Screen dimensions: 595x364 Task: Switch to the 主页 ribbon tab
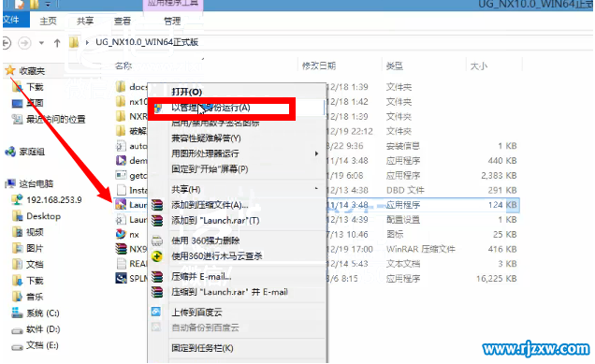(x=49, y=21)
